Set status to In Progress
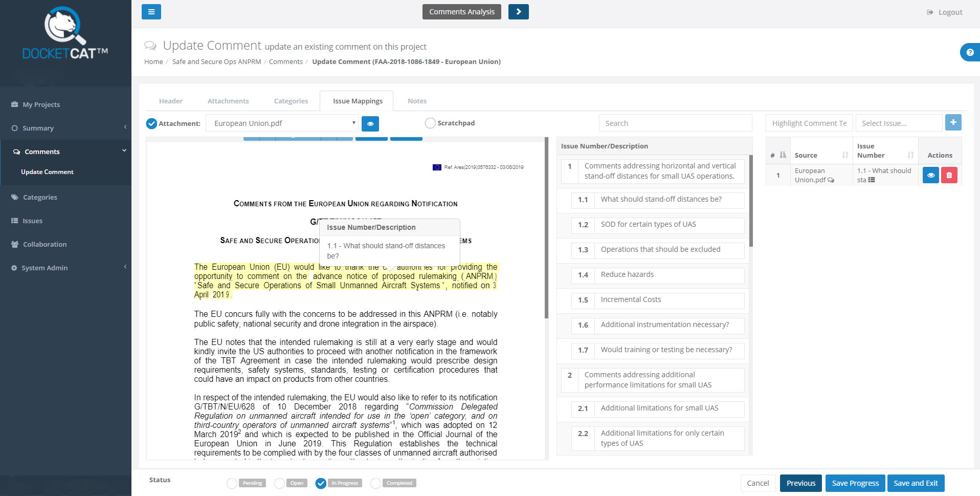The height and width of the screenshot is (496, 980). (x=321, y=483)
